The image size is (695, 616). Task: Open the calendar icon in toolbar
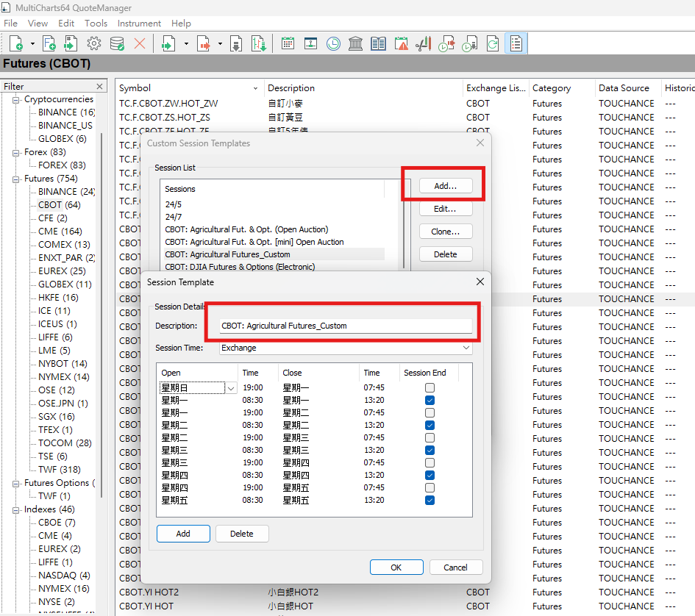point(288,44)
